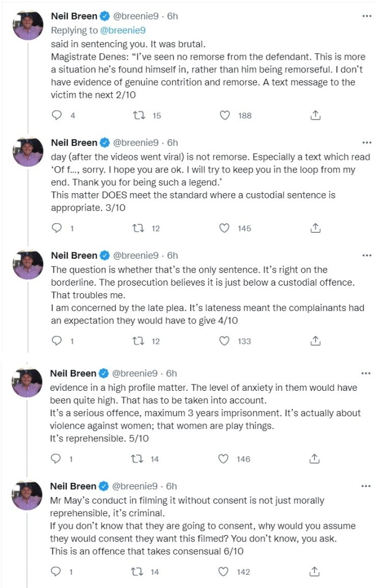
Task: Retweet the 2/10 tweet
Action: click(x=139, y=116)
